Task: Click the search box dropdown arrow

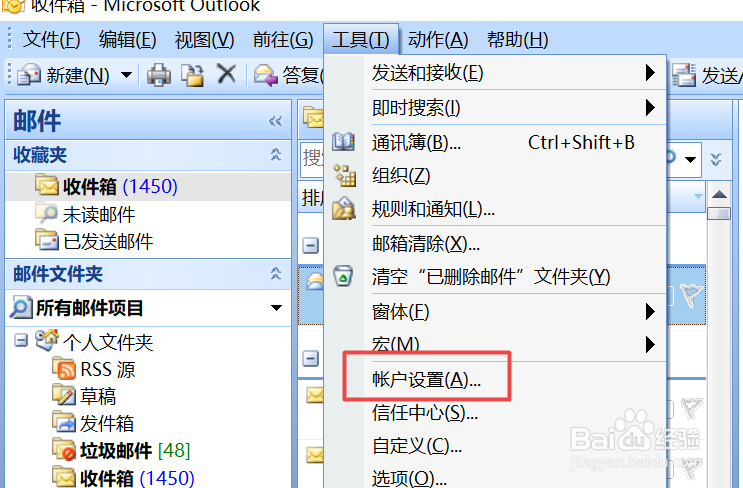Action: click(x=690, y=160)
